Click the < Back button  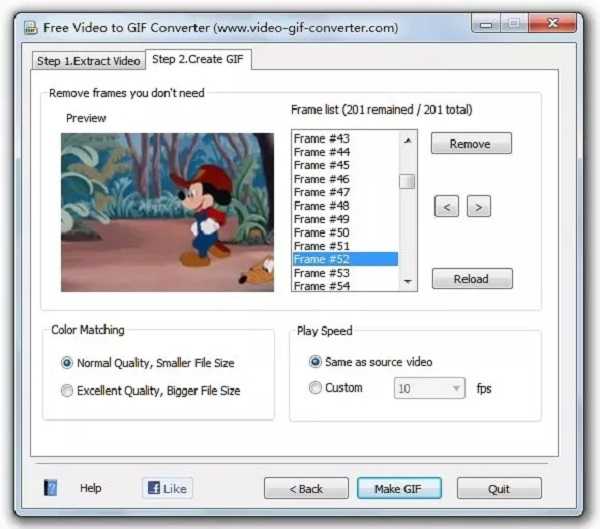pyautogui.click(x=306, y=488)
